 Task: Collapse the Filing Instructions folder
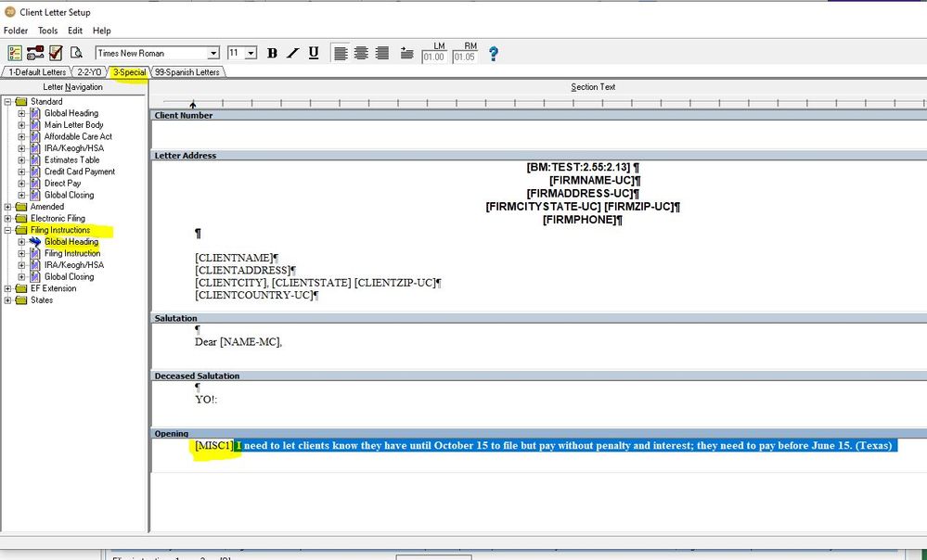point(8,230)
